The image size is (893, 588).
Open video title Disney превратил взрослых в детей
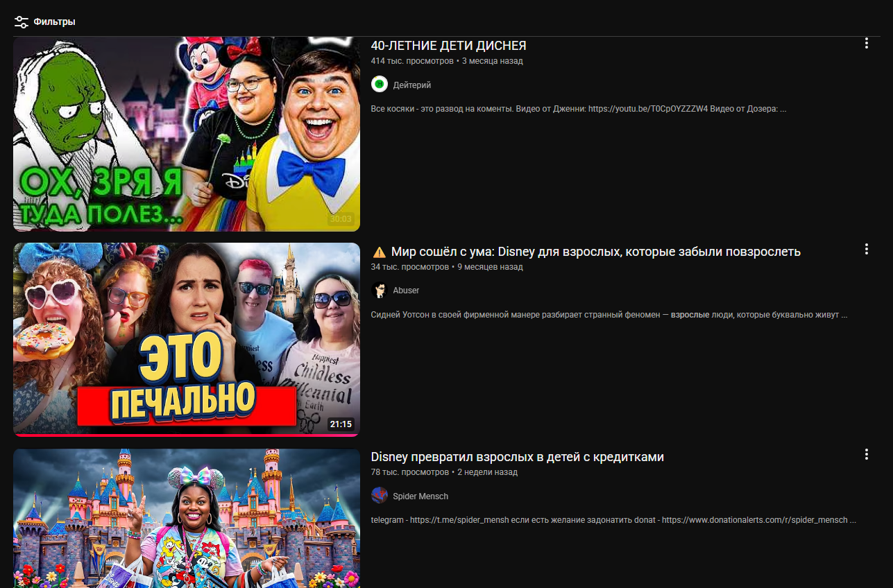[x=518, y=457]
